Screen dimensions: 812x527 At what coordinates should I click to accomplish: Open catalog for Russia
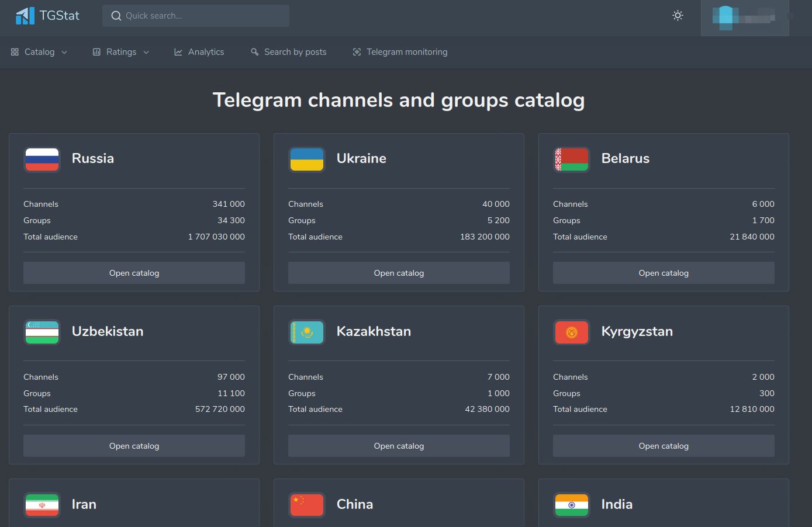click(x=134, y=273)
